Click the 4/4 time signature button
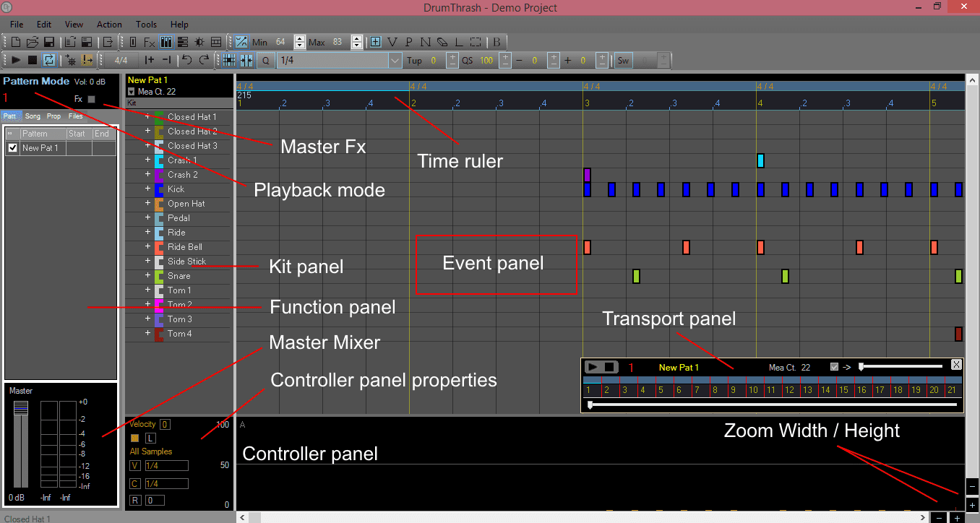 tap(121, 61)
